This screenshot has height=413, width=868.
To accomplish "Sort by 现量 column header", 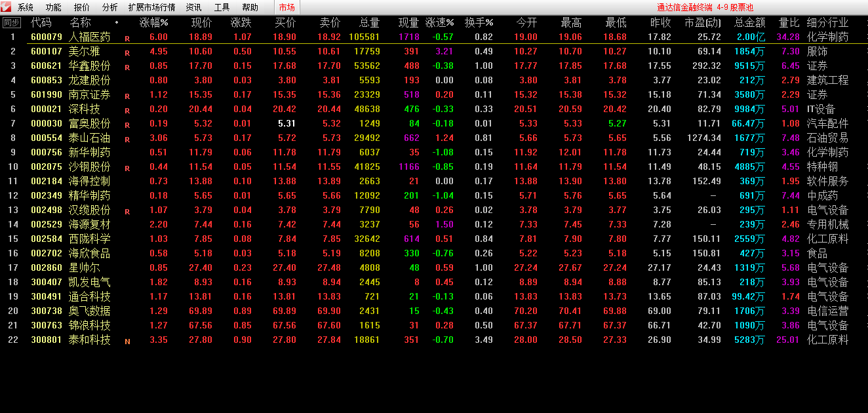I will click(408, 23).
